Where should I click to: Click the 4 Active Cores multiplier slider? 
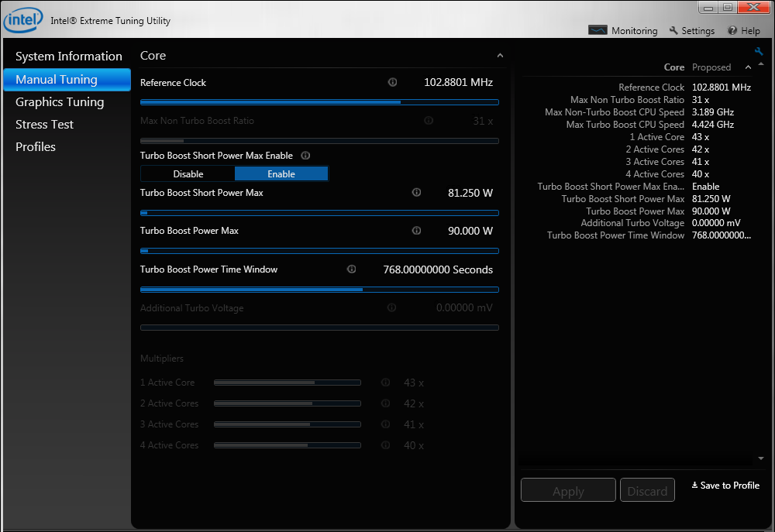pos(288,445)
